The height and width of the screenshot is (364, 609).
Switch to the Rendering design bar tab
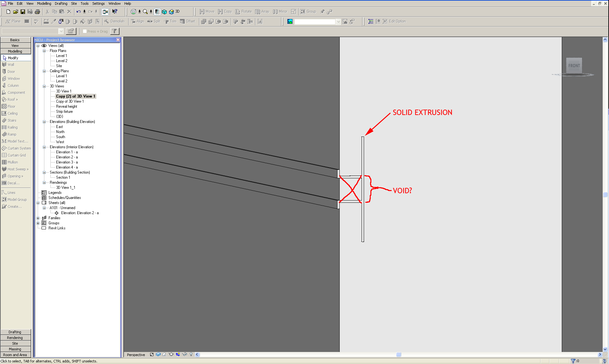click(15, 338)
